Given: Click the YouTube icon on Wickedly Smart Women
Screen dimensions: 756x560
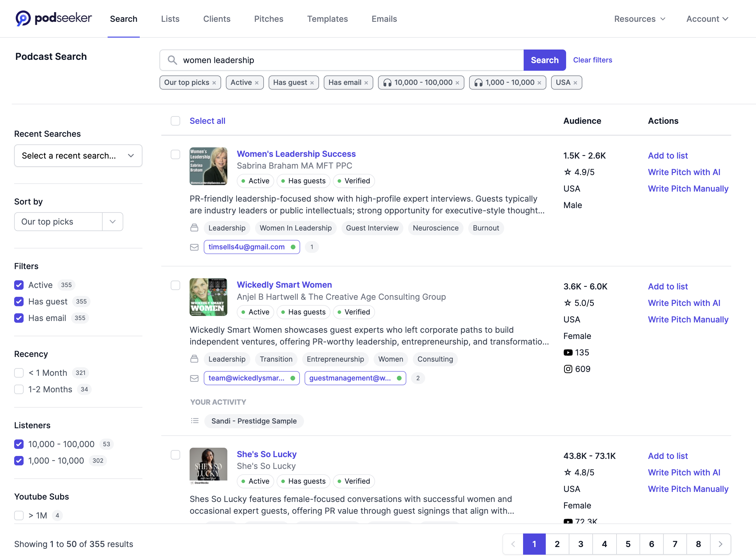Looking at the screenshot, I should click(568, 352).
